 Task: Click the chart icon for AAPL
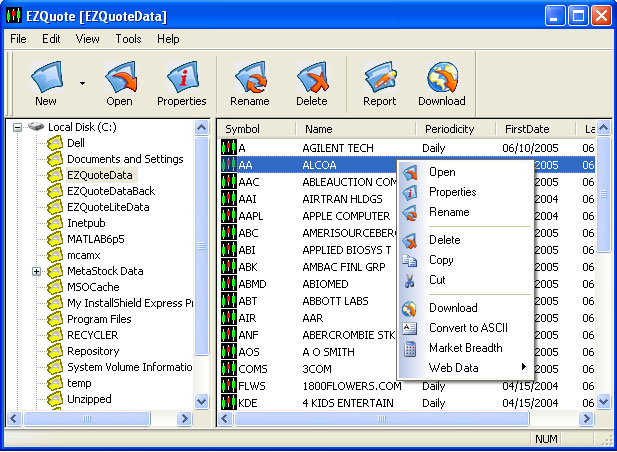[x=229, y=216]
